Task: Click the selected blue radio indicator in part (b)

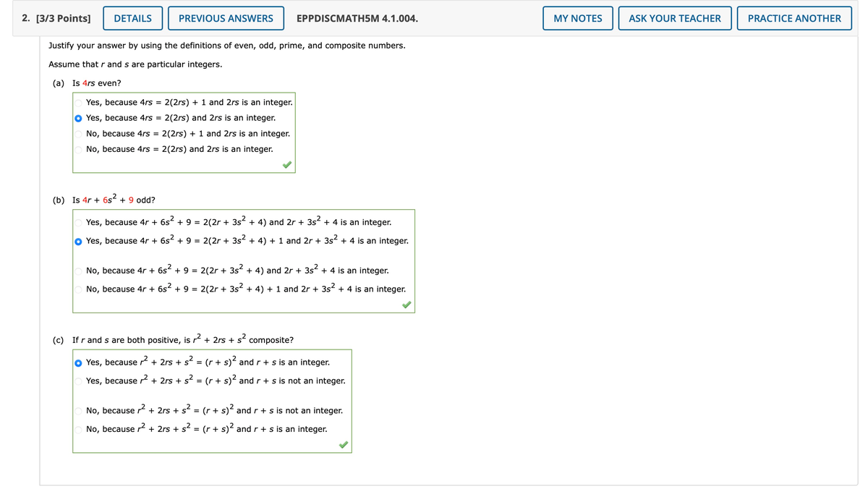Action: pyautogui.click(x=77, y=241)
